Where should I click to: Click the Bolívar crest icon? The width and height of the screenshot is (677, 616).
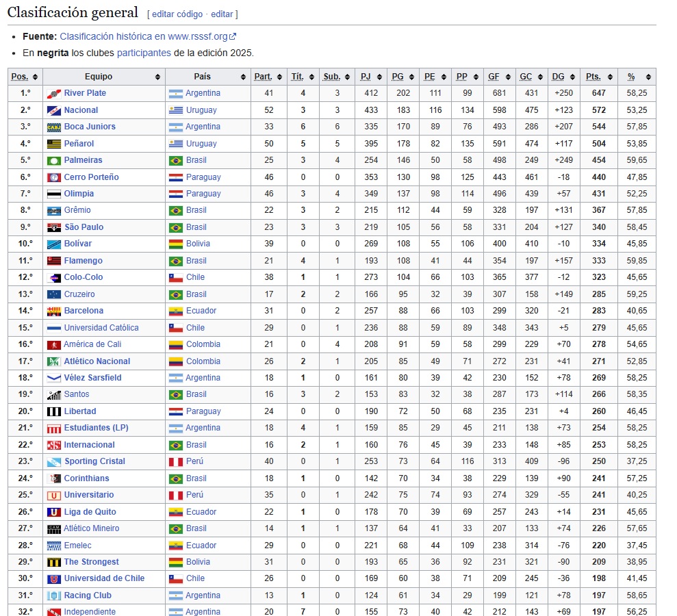tap(53, 244)
